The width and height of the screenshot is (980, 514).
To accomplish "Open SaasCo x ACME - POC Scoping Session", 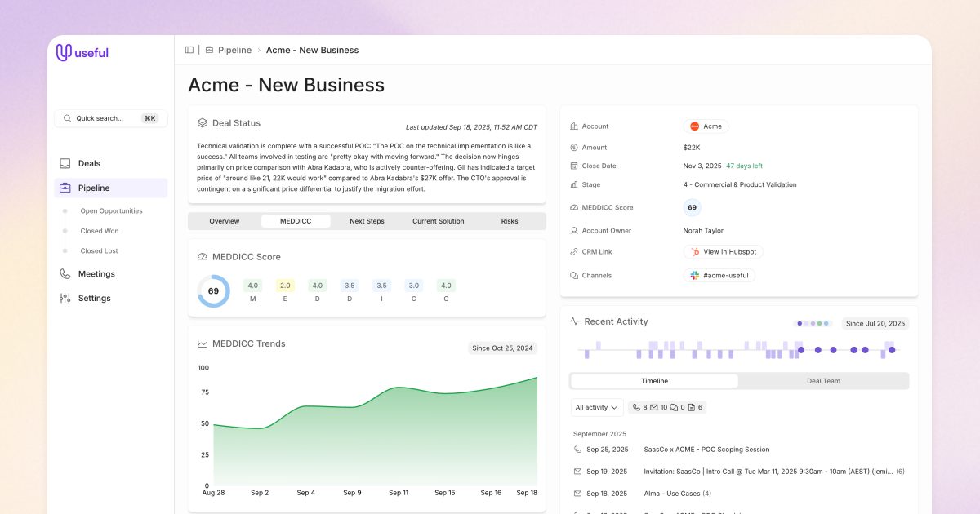I will (x=706, y=450).
